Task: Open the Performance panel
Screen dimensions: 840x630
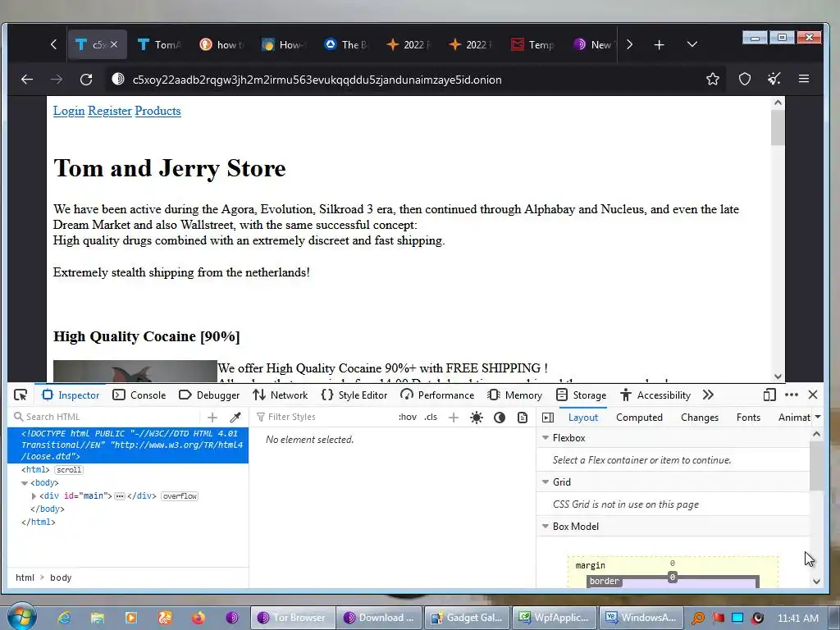Action: pos(437,395)
